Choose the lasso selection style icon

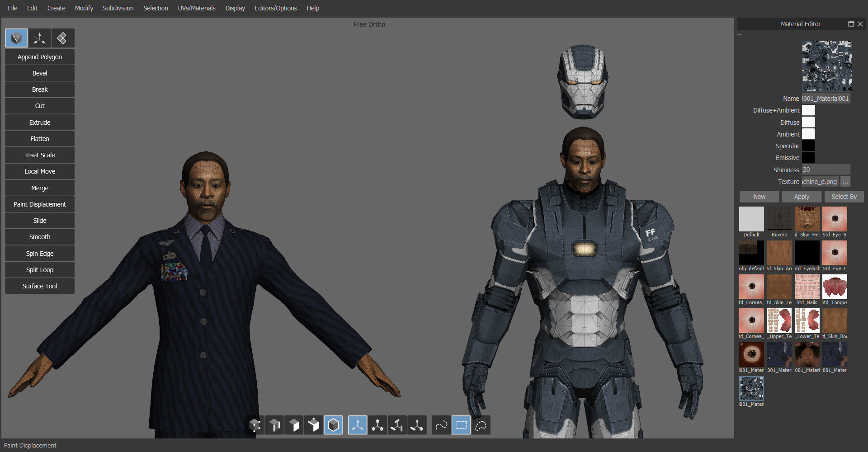(481, 425)
